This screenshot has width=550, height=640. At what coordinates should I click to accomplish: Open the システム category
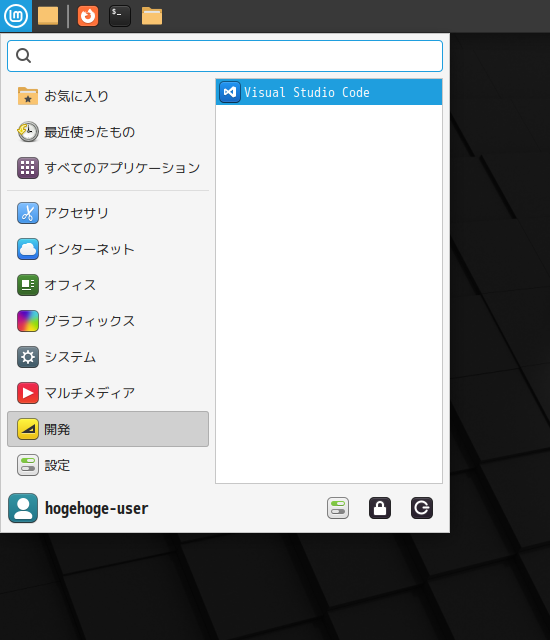108,357
